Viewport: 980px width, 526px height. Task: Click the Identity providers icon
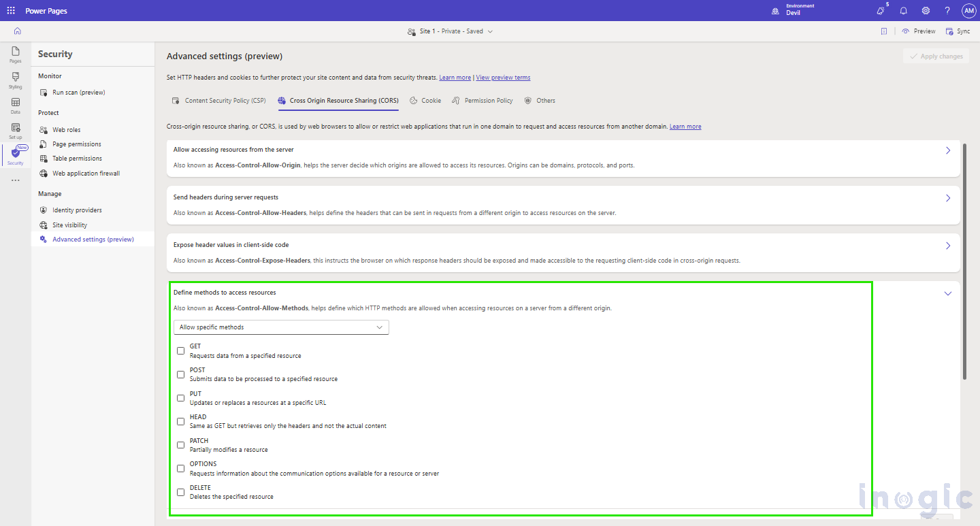click(44, 210)
